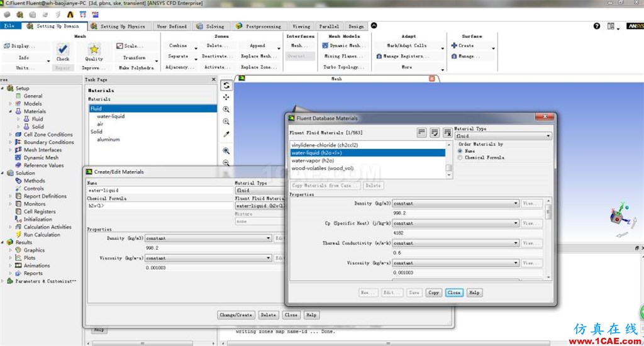Click Change/Create in Create/Edit Materials

236,315
